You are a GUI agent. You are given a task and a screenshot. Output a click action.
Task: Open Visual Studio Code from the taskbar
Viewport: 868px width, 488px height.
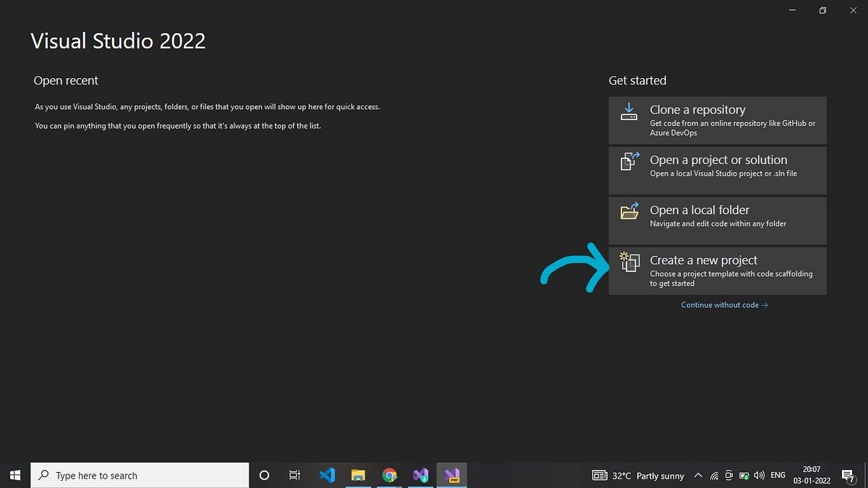[x=327, y=475]
